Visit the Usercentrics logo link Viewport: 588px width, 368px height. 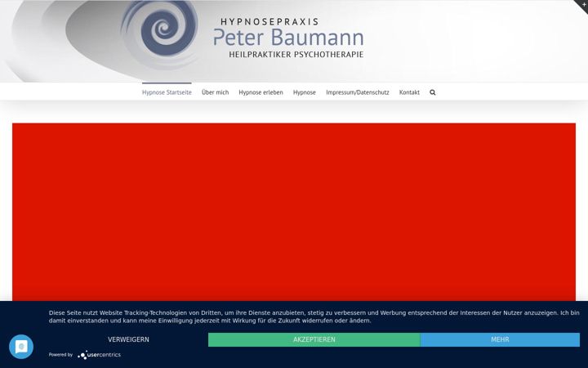coord(100,354)
